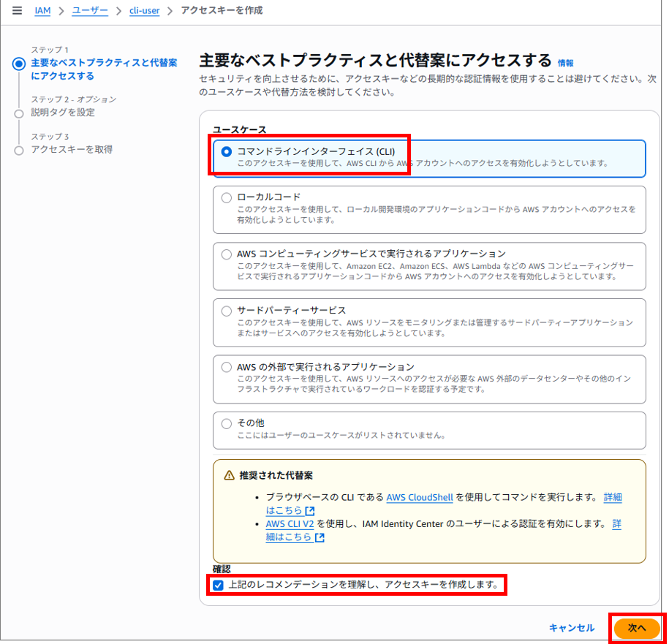This screenshot has height=644, width=669.
Task: Select AWS コンピューティングサービスで実行されるアプリケーション radio
Action: tap(226, 254)
